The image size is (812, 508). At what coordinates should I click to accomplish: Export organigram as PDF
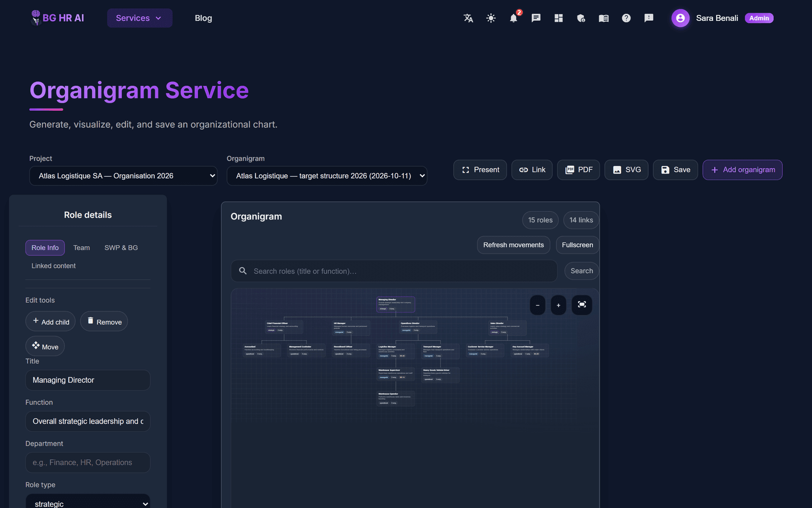click(x=579, y=170)
